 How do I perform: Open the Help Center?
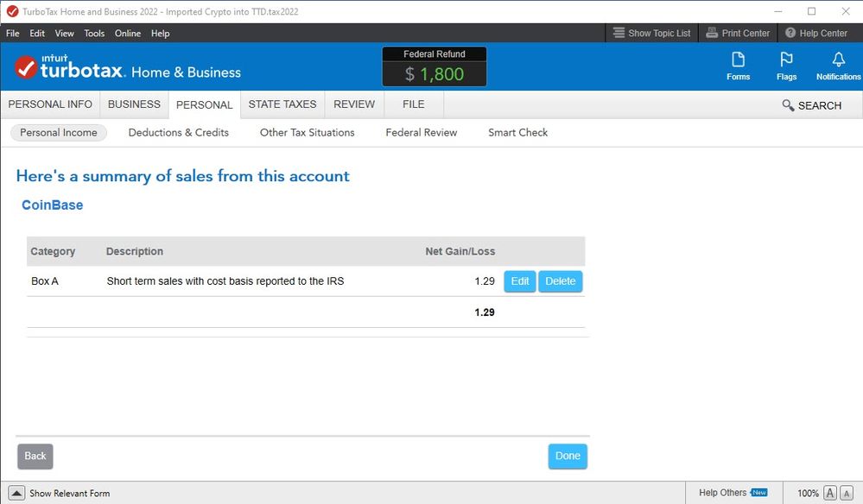click(815, 33)
